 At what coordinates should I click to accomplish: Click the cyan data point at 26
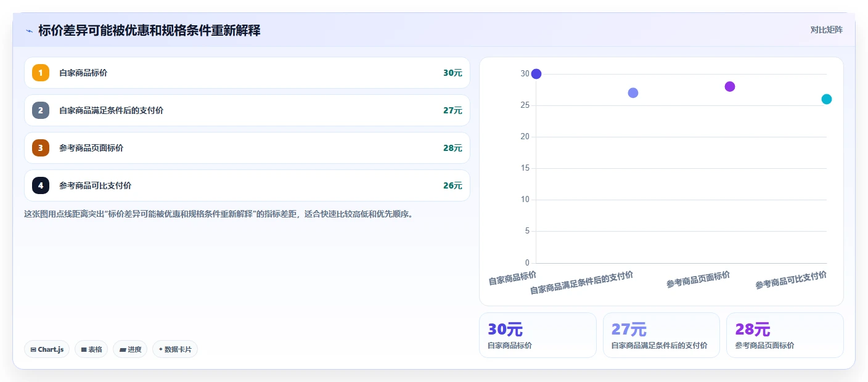tap(827, 99)
